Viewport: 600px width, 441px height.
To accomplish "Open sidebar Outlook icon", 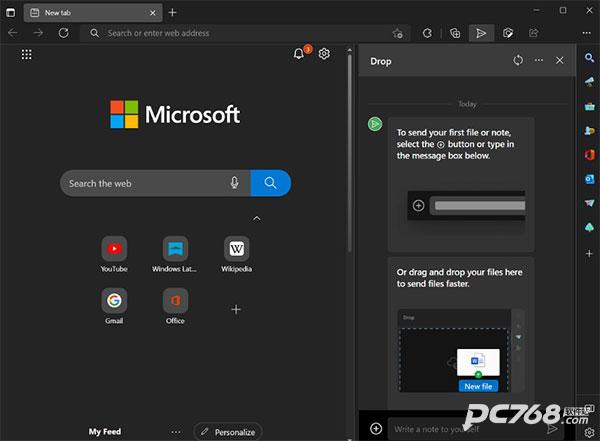I will 589,179.
